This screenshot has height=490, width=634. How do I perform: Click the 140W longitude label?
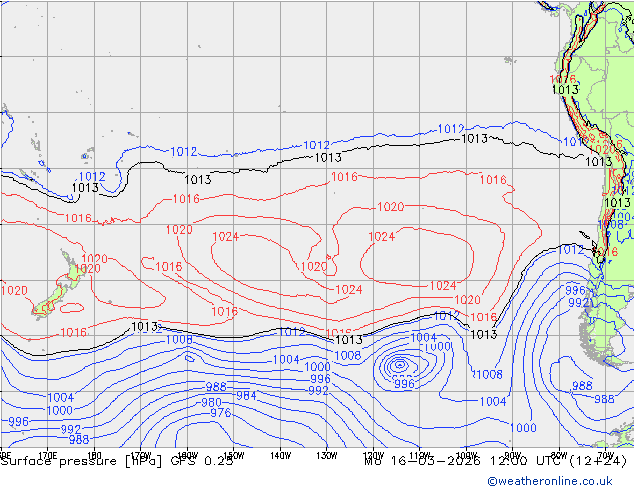[x=281, y=456]
